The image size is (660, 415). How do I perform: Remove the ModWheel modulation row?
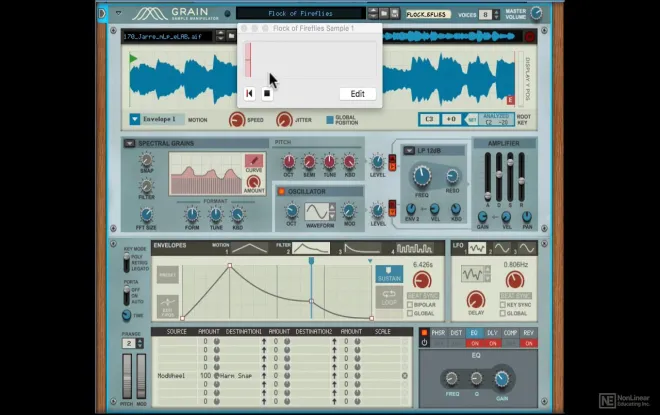click(x=405, y=375)
